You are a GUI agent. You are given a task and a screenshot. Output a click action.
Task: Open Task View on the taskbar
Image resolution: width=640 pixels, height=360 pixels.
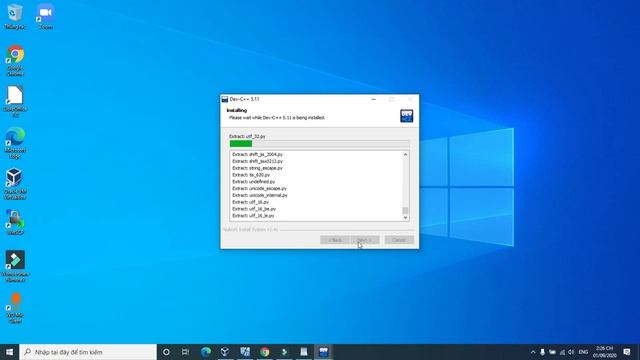pyautogui.click(x=185, y=352)
